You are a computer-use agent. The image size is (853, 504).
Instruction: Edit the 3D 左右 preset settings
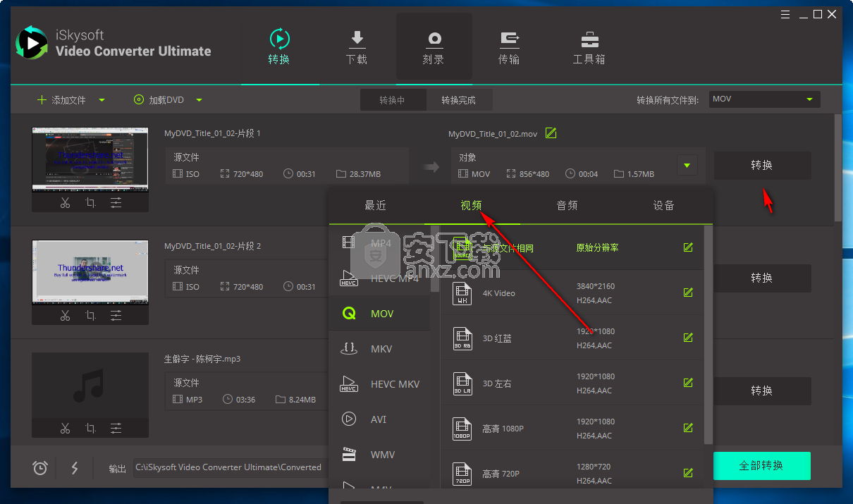click(688, 383)
